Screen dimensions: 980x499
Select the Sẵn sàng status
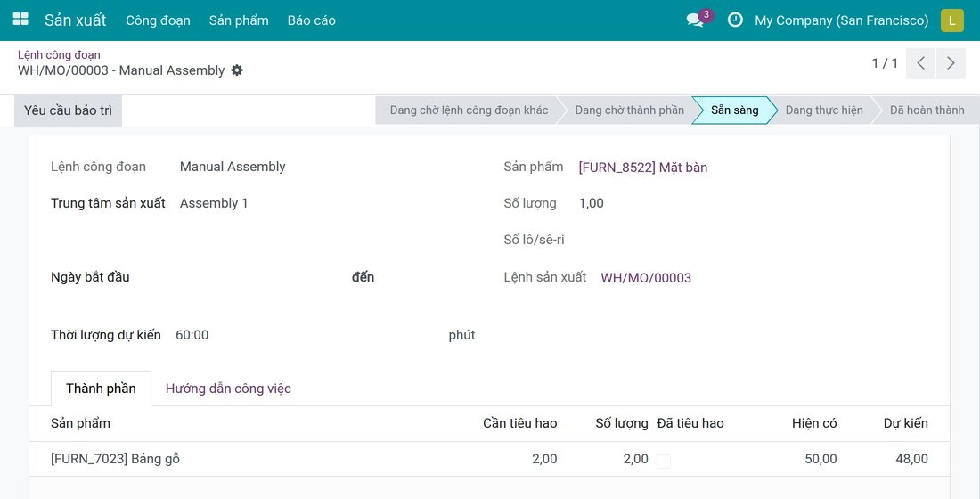coord(734,110)
